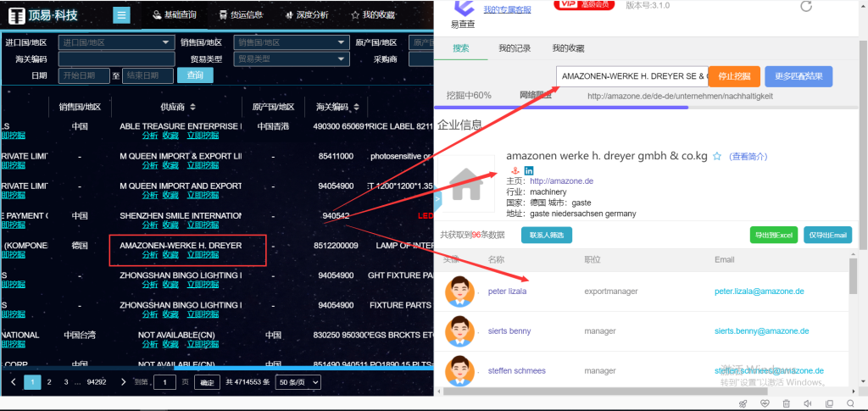The image size is (868, 411).
Task: Click the red anchor icon under company name
Action: [516, 171]
